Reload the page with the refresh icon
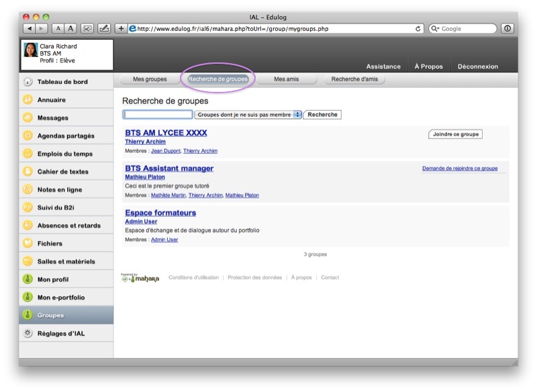537x392 pixels. [x=419, y=29]
